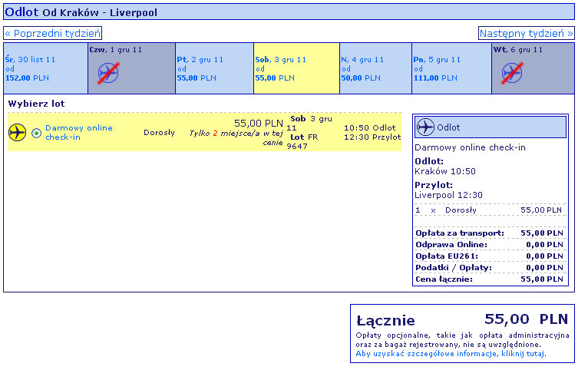The width and height of the screenshot is (588, 370).
Task: Click the 50,00 PLN price on Sunday
Action: 361,78
